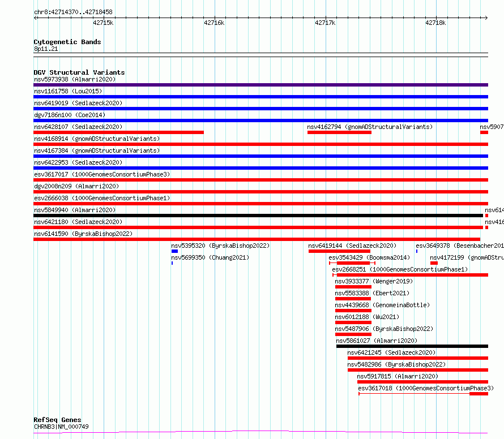
Task: Click the DGV Structural Variants track title
Action: click(79, 72)
